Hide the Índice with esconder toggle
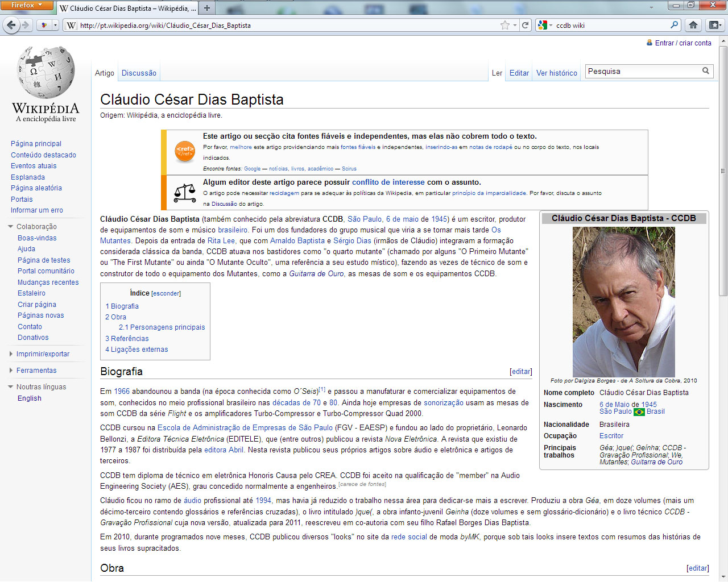 [166, 293]
